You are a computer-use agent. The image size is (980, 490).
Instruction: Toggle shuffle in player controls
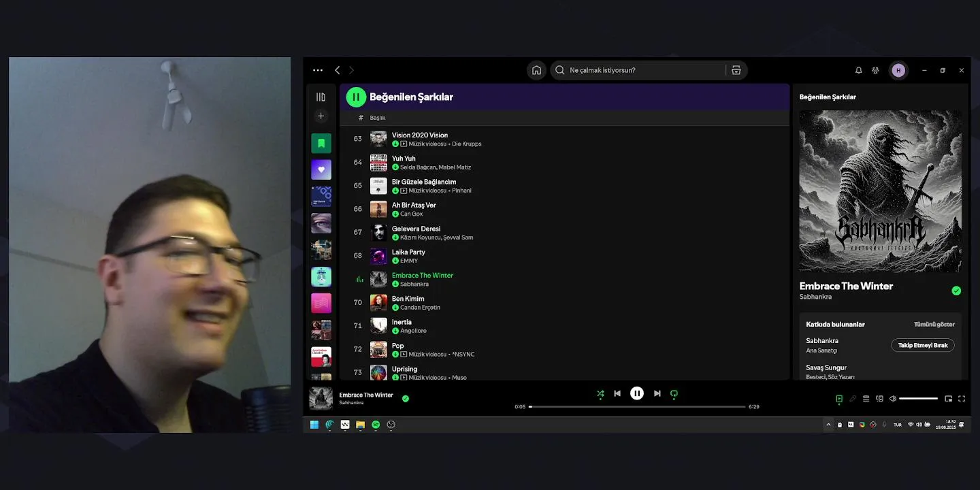(x=600, y=393)
